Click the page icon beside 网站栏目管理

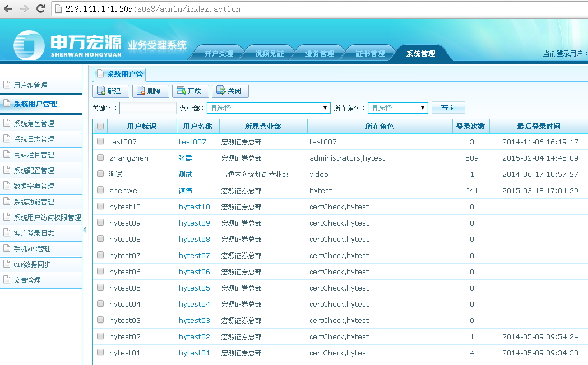coord(6,155)
